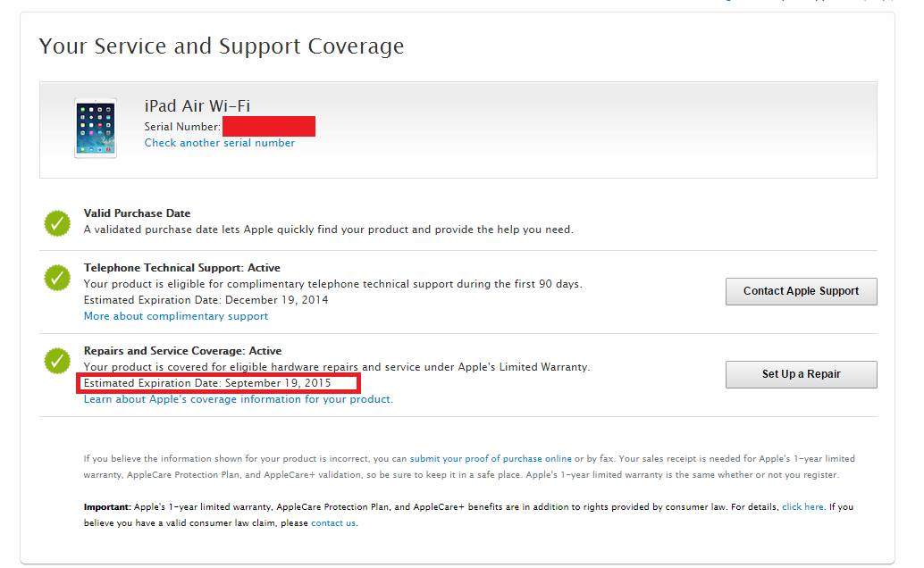
Task: Click the validated purchase date description sentence
Action: [328, 230]
